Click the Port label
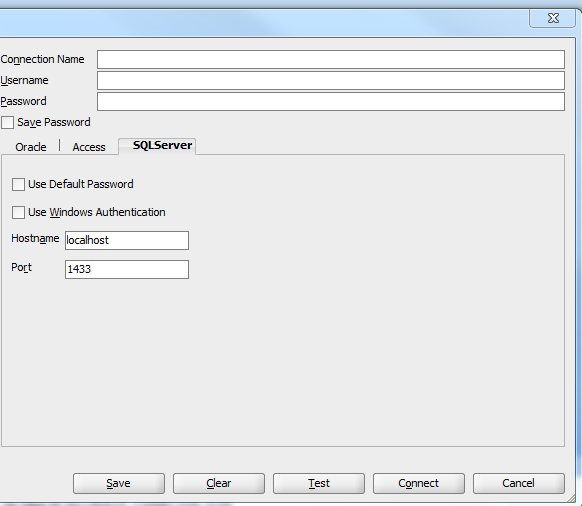This screenshot has width=582, height=506. point(22,267)
